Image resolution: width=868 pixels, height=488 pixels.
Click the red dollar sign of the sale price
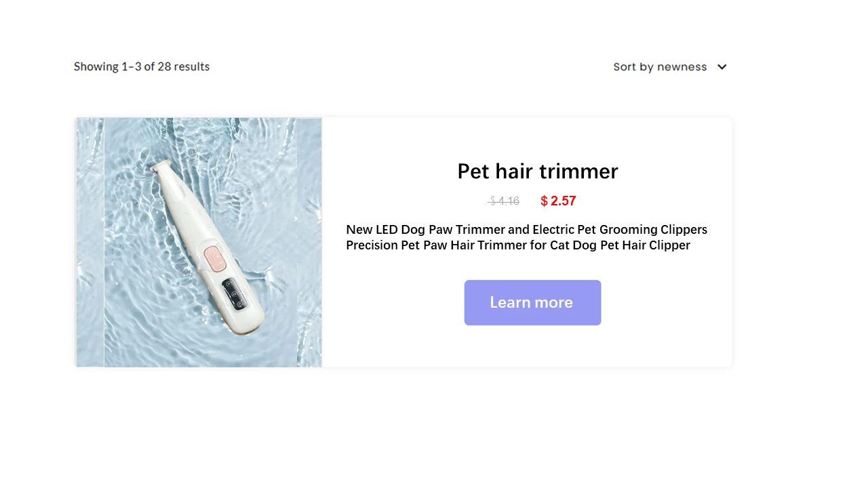pos(544,201)
